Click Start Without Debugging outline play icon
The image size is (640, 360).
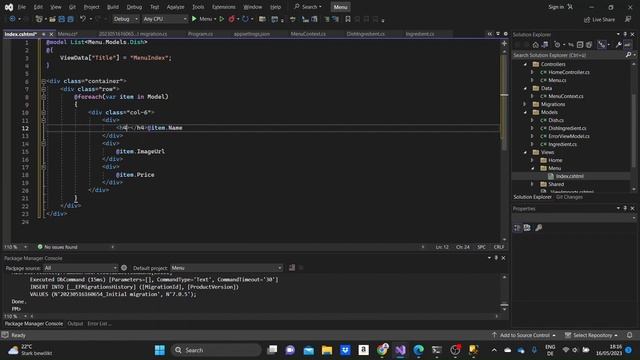pyautogui.click(x=222, y=19)
